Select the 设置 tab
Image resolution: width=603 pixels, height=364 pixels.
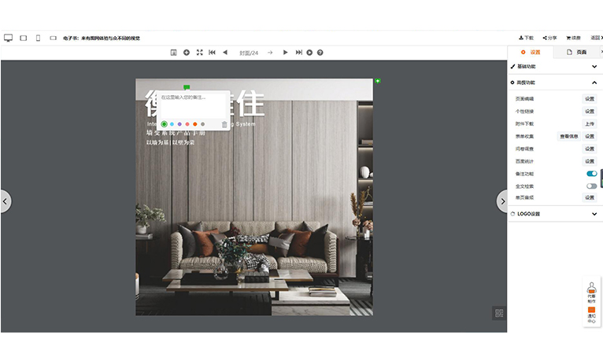[531, 52]
